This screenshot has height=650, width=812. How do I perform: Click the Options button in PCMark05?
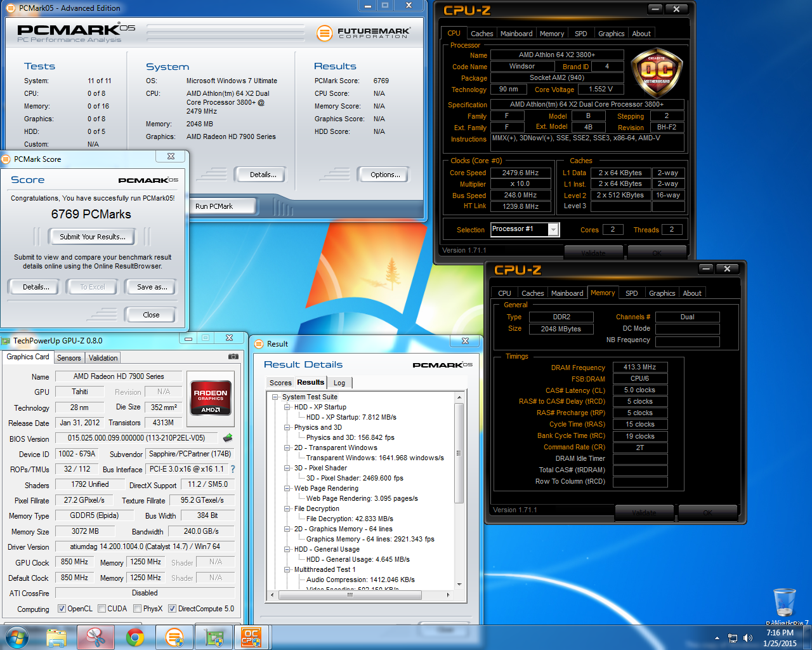(385, 175)
